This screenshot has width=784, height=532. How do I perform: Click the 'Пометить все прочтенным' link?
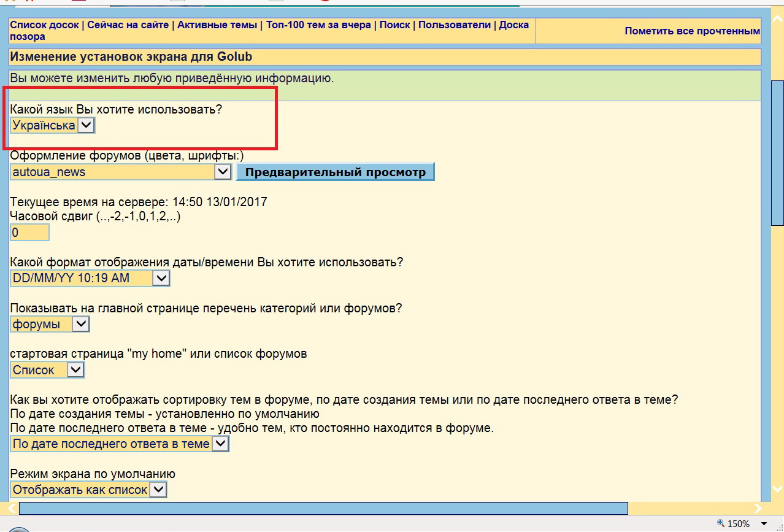coord(692,31)
